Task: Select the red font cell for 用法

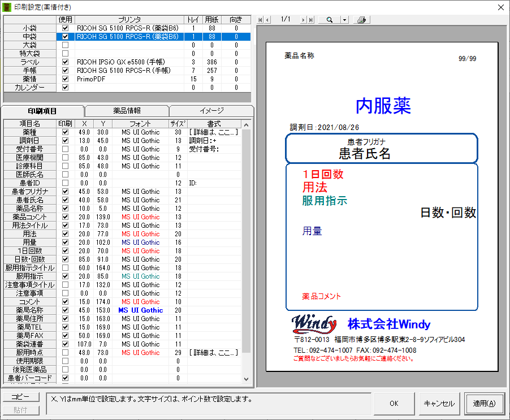Action: pyautogui.click(x=140, y=234)
